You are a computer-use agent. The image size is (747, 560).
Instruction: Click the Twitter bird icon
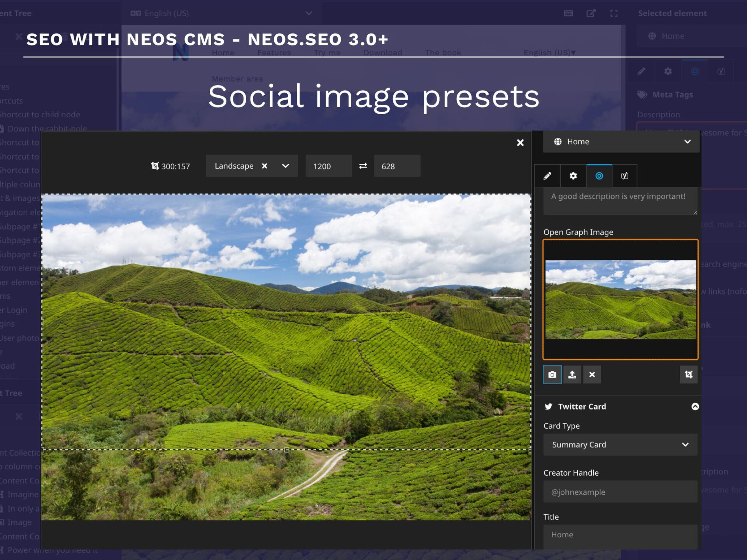(x=549, y=406)
